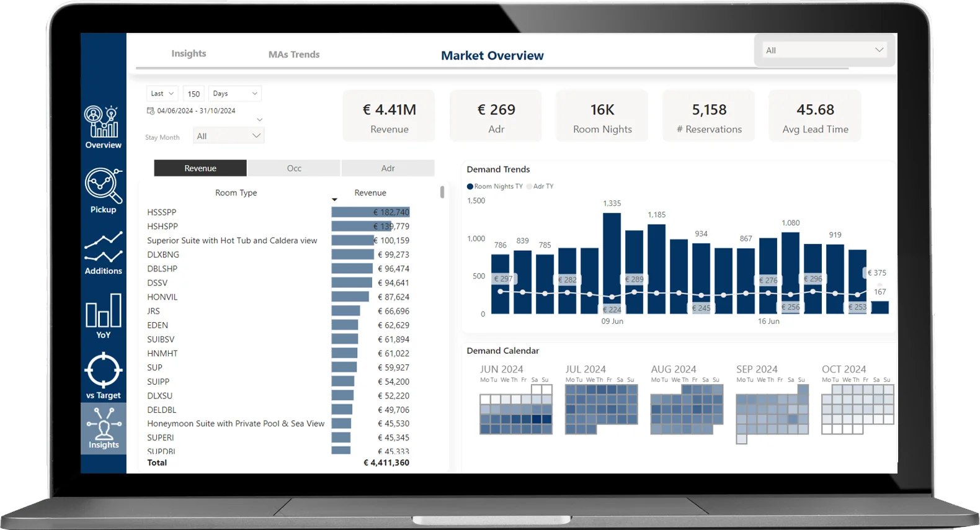Click the Revenue column header
Screen dimensions: 980x530
click(370, 193)
